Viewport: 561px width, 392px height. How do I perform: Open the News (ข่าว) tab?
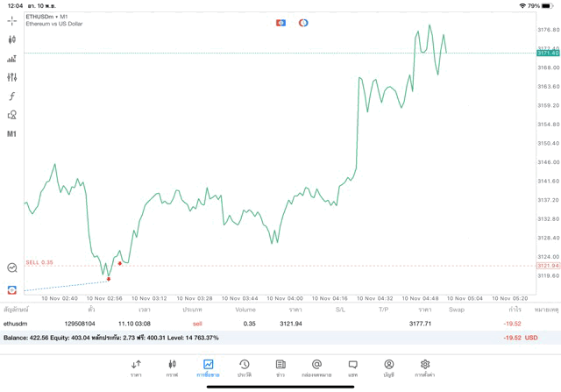pos(280,367)
